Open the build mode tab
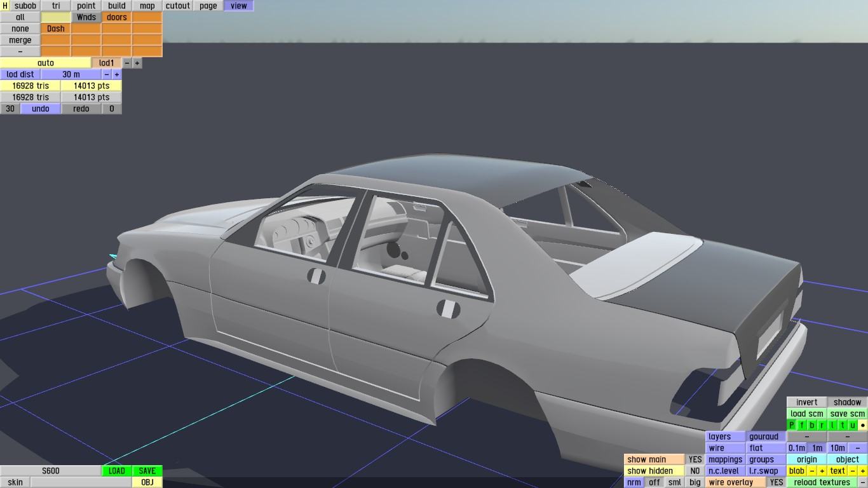 (x=117, y=6)
